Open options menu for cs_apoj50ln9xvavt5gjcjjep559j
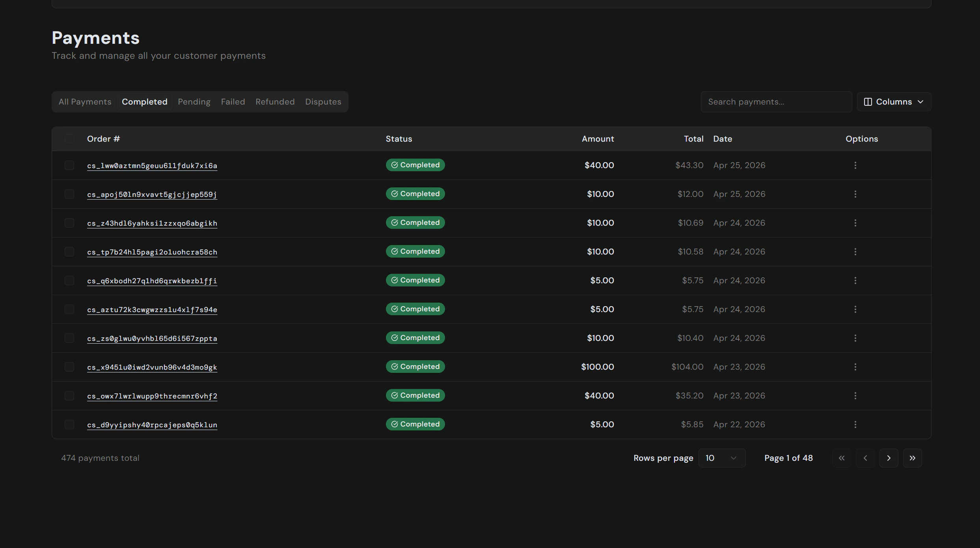This screenshot has height=548, width=980. [x=855, y=194]
